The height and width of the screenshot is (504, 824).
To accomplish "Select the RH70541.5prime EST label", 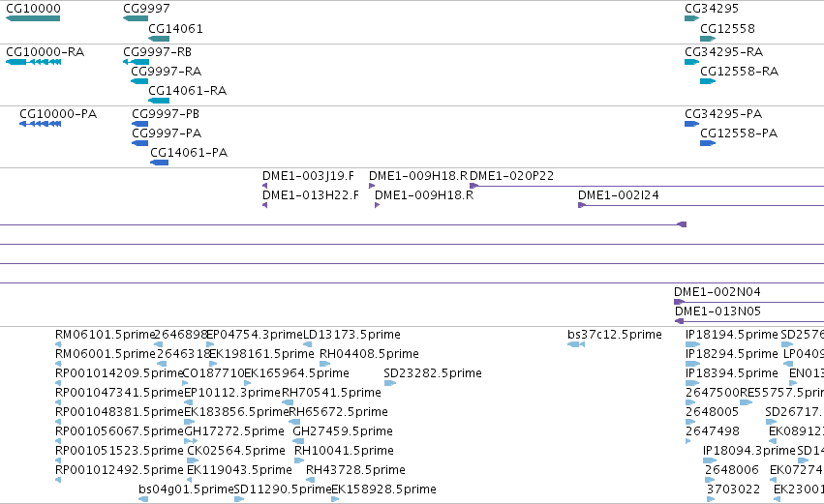I will 331,393.
